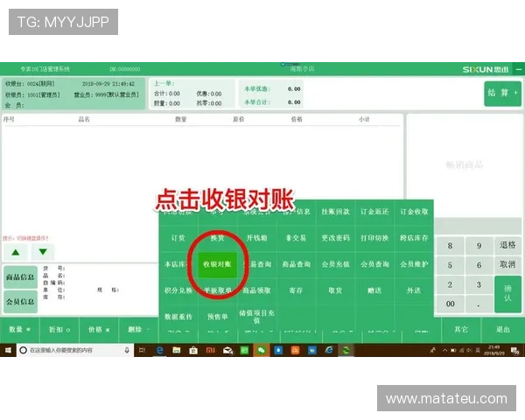Open the Windows Start menu
This screenshot has height=420, width=525.
pyautogui.click(x=8, y=350)
